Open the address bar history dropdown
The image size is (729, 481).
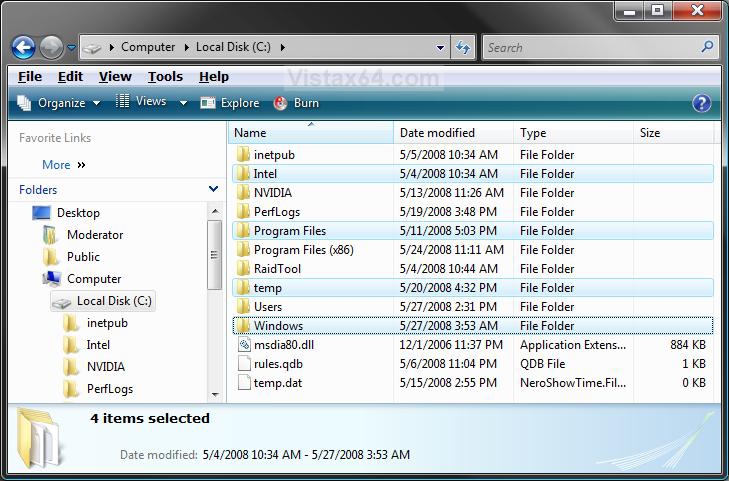pos(440,47)
